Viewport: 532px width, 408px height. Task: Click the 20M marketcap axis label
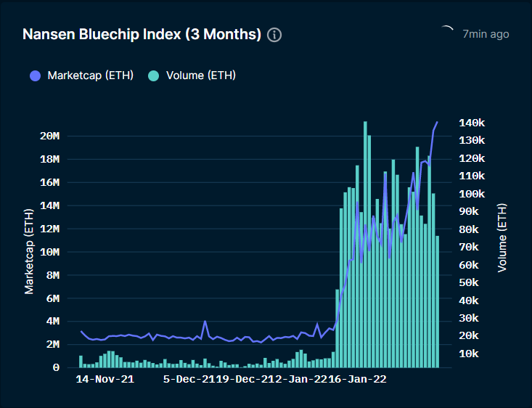[49, 136]
